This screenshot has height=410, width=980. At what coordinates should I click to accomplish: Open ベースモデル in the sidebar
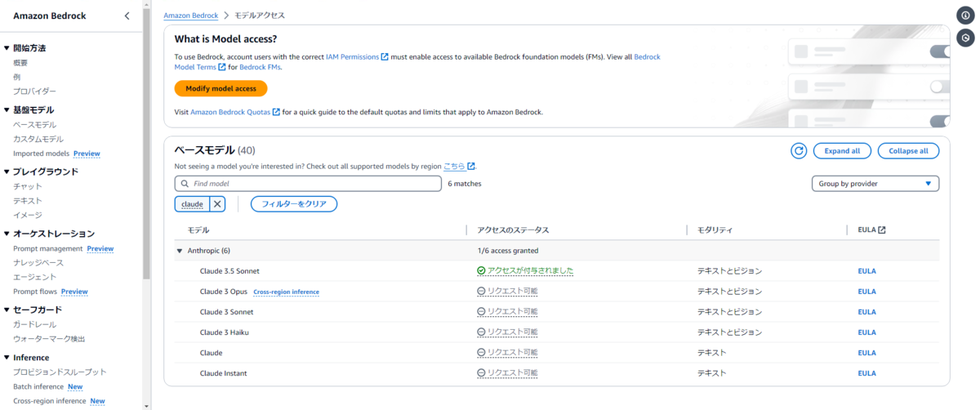pyautogui.click(x=35, y=125)
